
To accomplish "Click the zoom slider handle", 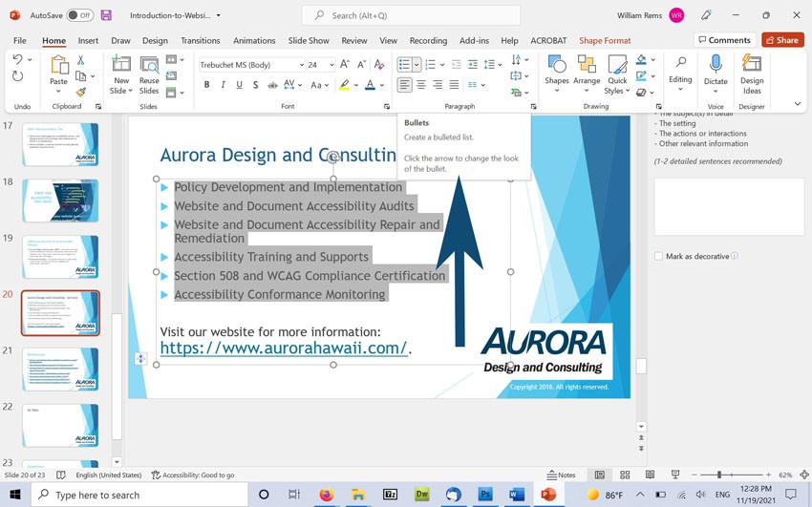I will tap(718, 475).
